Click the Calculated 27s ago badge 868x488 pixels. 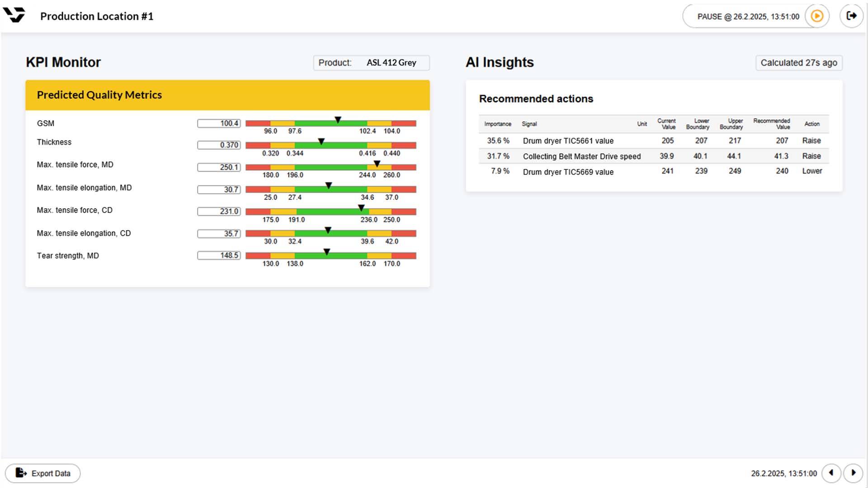tap(798, 63)
